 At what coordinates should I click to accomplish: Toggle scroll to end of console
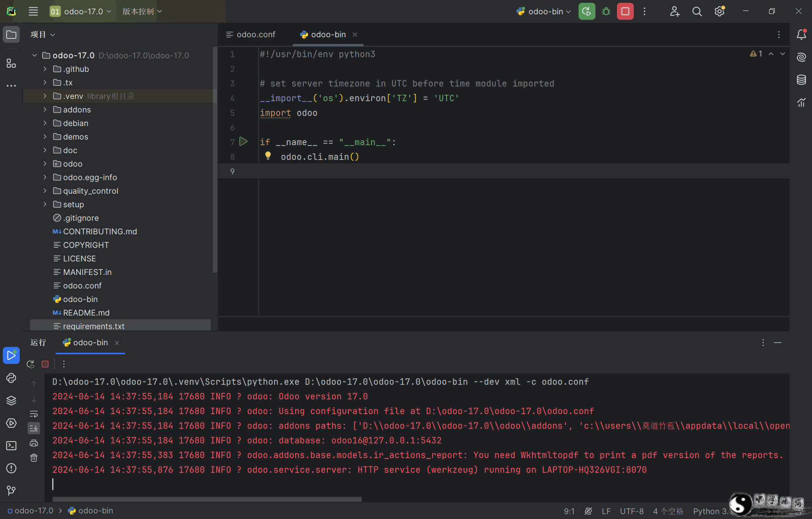(x=34, y=428)
